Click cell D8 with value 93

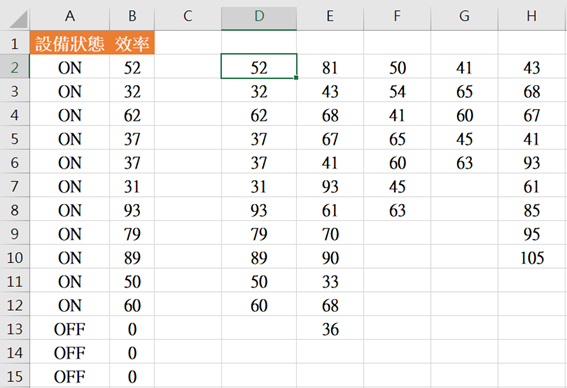point(259,210)
